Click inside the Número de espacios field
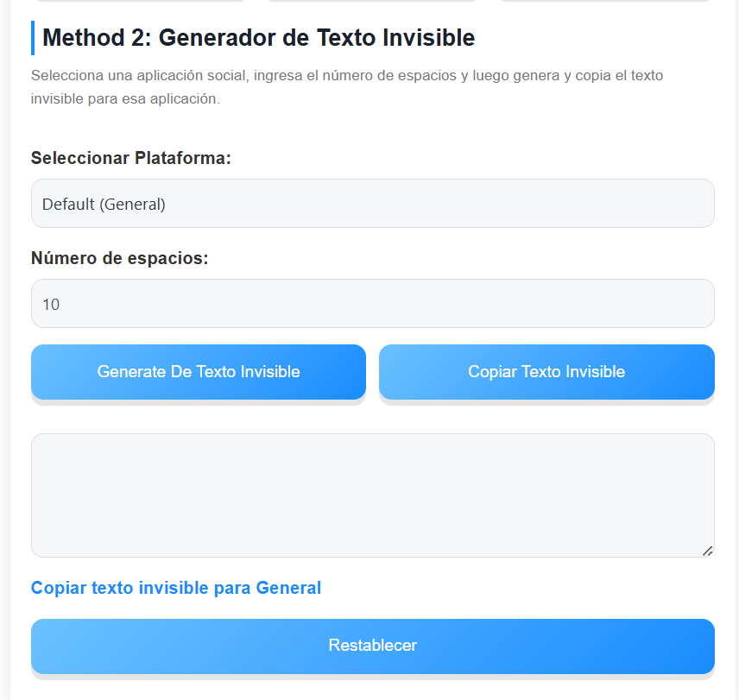This screenshot has height=700, width=739. [372, 303]
